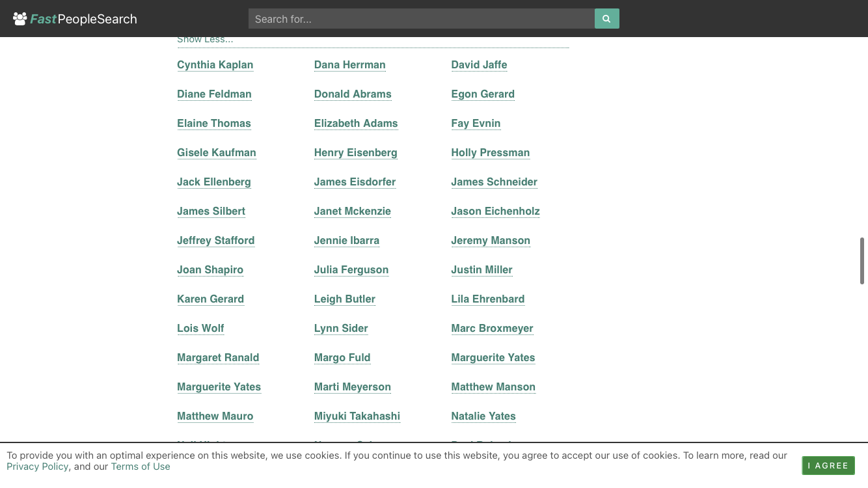Open the Lois Wolf entry
The image size is (868, 488).
point(200,328)
